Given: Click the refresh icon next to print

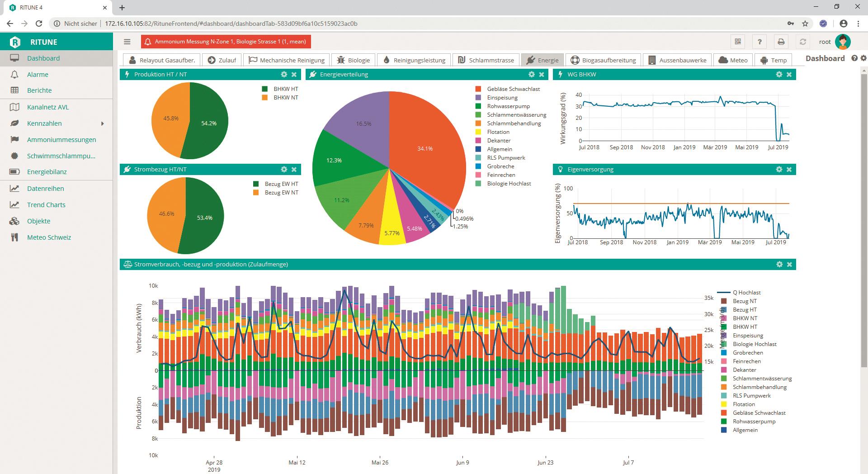Looking at the screenshot, I should [x=802, y=41].
